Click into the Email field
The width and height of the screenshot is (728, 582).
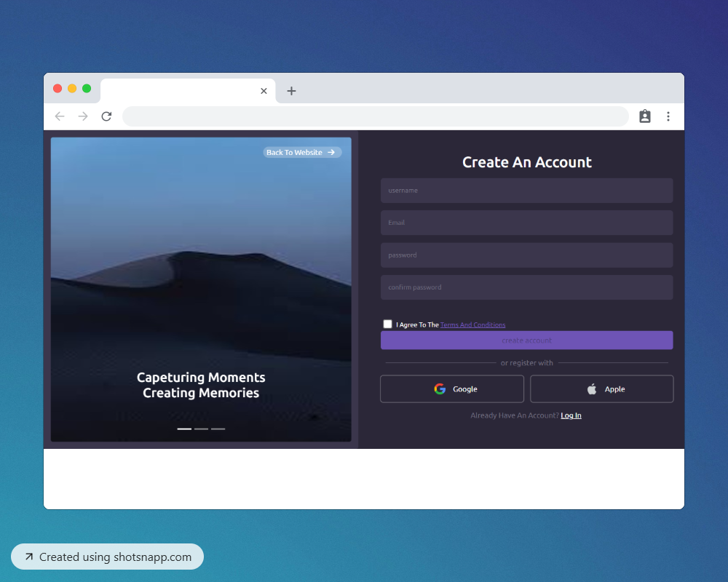click(526, 223)
